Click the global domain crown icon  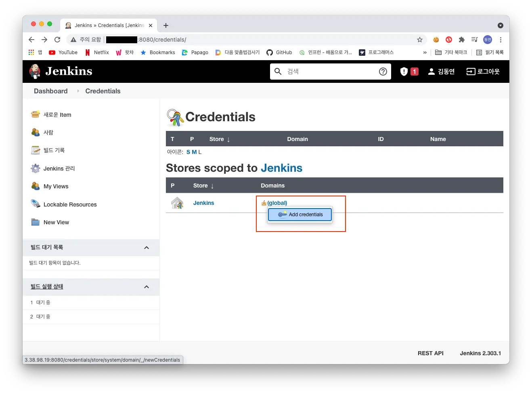pos(264,203)
